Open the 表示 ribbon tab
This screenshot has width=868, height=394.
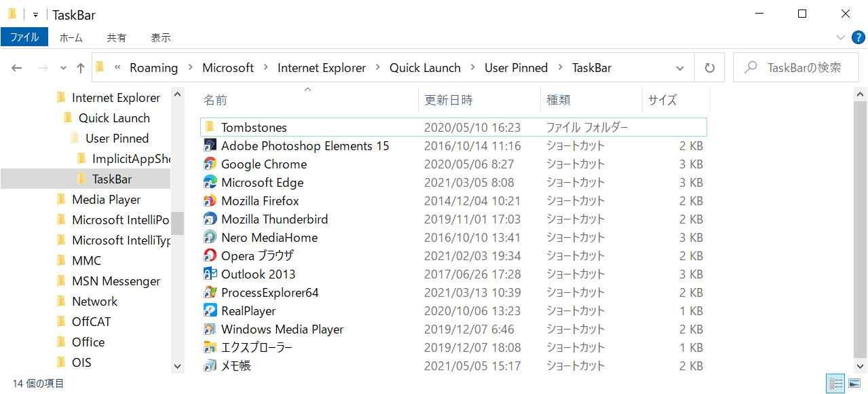161,38
